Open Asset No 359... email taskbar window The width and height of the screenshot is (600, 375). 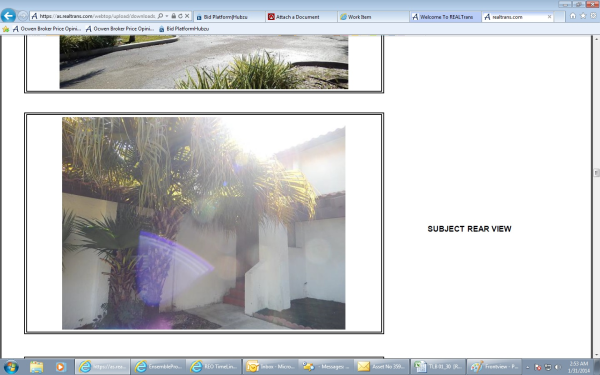[381, 367]
